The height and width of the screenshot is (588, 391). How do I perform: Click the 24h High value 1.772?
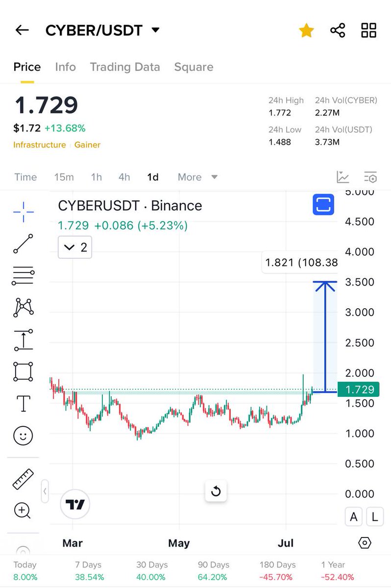(280, 113)
